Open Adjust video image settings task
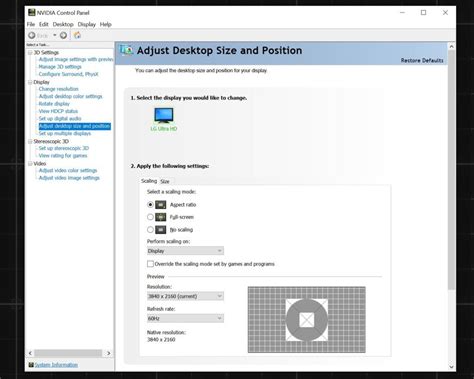 tap(69, 178)
